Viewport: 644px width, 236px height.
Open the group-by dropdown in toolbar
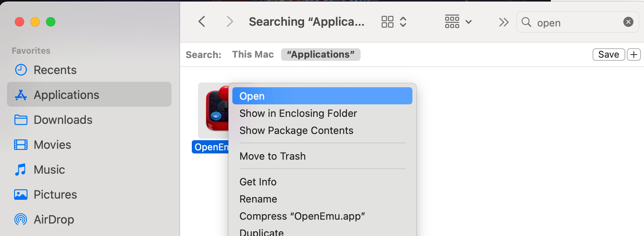tap(458, 22)
